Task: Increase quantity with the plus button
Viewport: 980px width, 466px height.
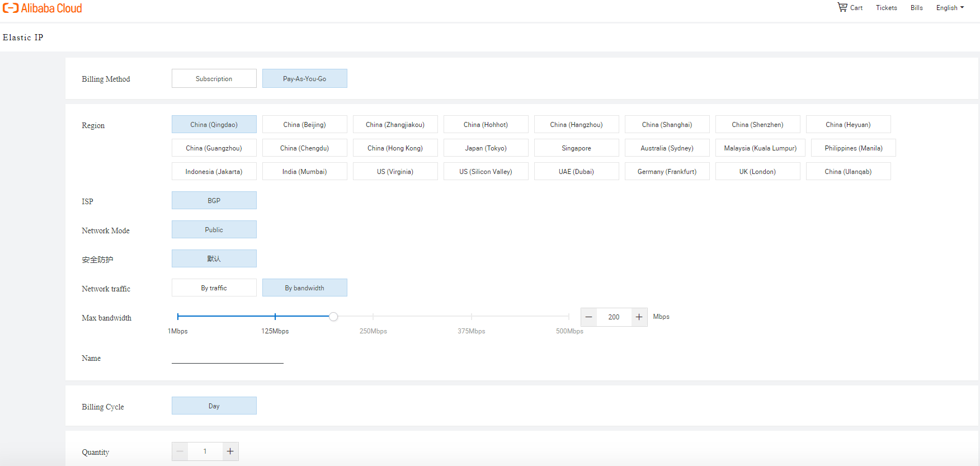Action: click(230, 451)
